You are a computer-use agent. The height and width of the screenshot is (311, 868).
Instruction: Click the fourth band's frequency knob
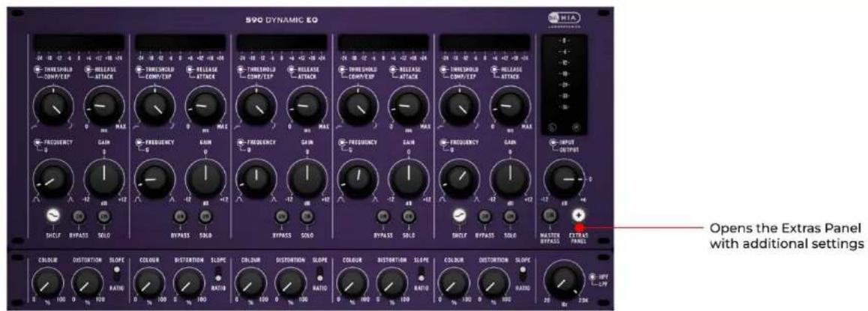(357, 180)
